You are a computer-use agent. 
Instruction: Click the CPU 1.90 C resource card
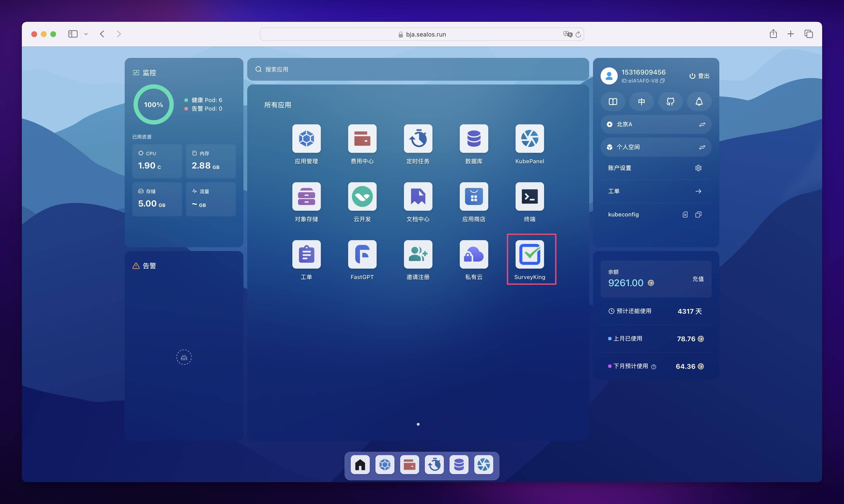tap(157, 161)
